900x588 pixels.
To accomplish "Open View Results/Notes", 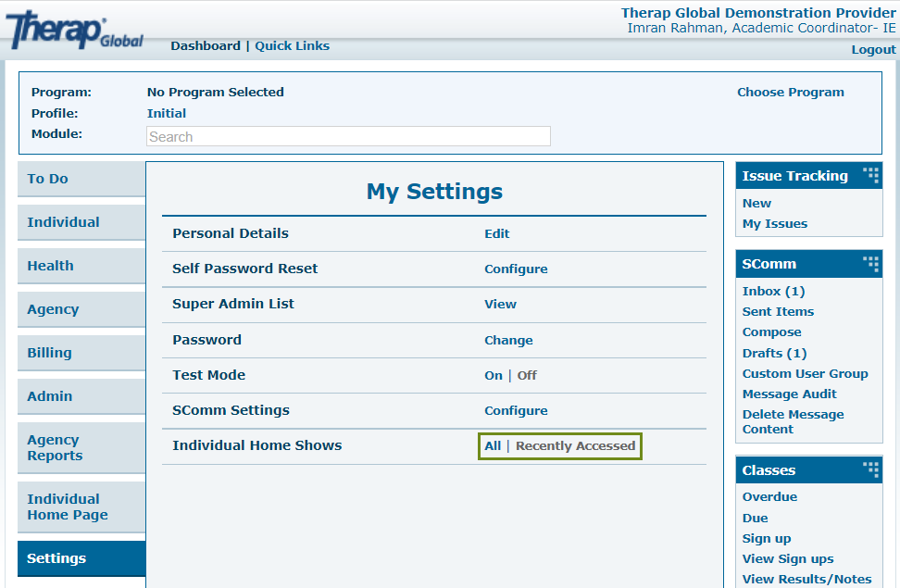I will 807,580.
